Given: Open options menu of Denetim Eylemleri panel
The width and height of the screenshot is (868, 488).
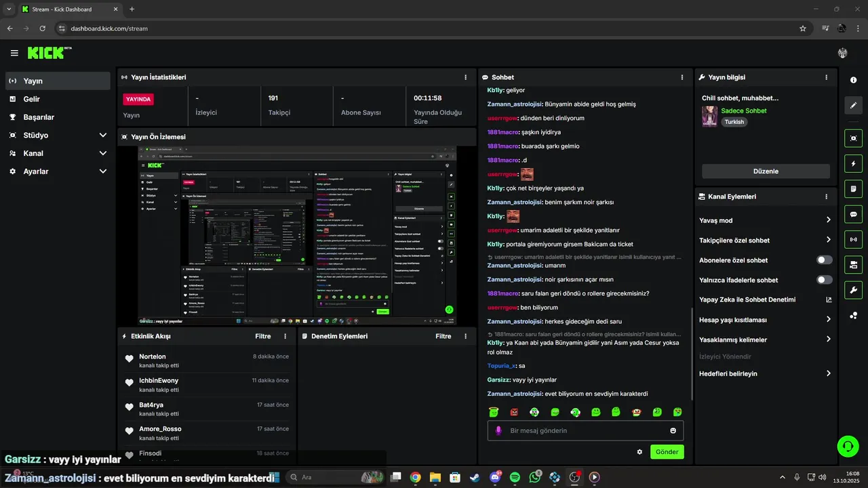Looking at the screenshot, I should point(465,336).
